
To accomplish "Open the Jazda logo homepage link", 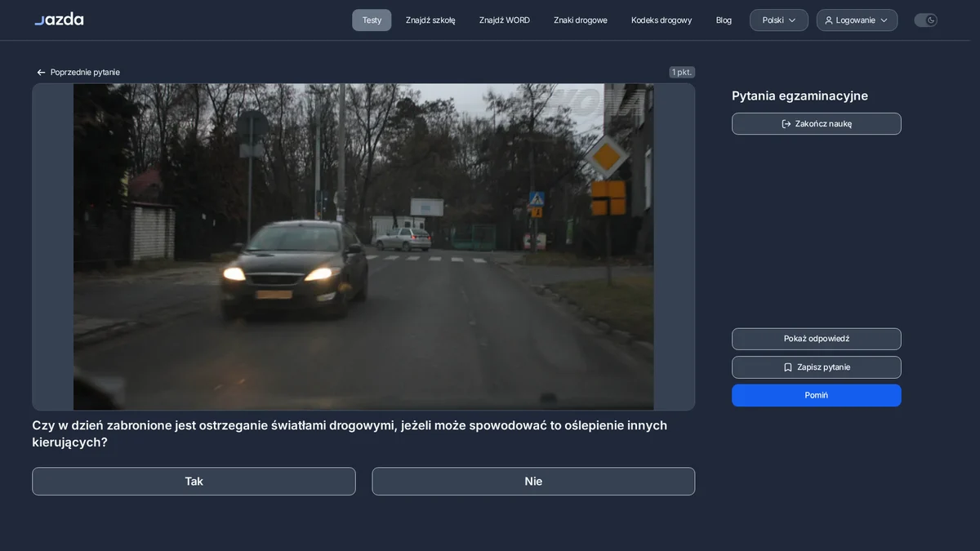I will 59,19.
